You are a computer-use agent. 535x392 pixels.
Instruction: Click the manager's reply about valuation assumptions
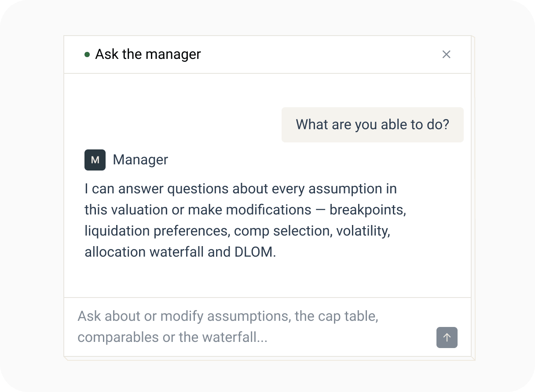(245, 221)
